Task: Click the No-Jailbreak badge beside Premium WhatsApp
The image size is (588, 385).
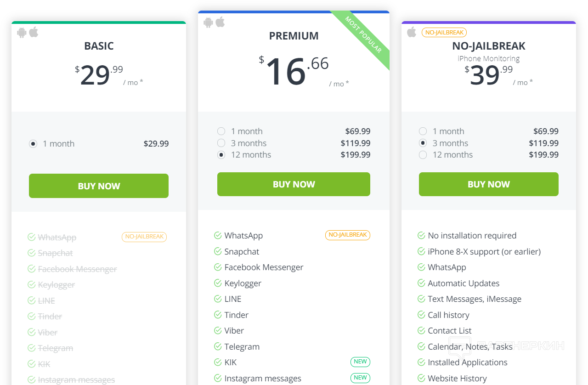Action: coord(348,235)
